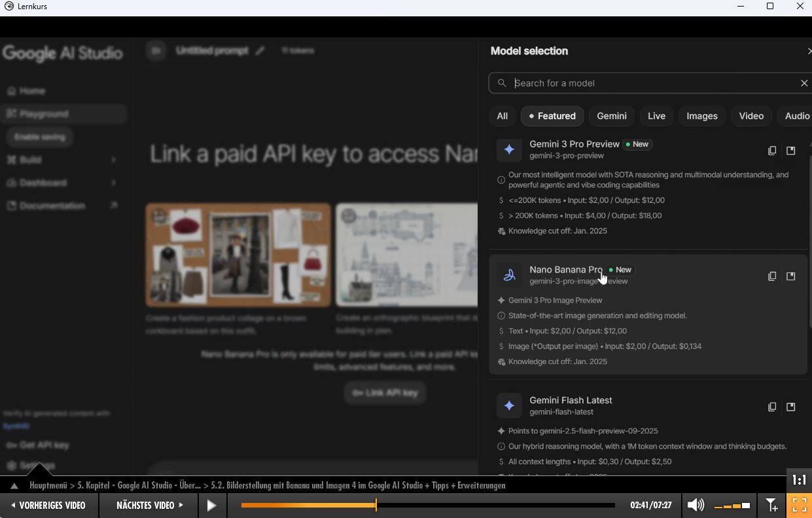
Task: Click the Search for a model field
Action: [x=651, y=83]
